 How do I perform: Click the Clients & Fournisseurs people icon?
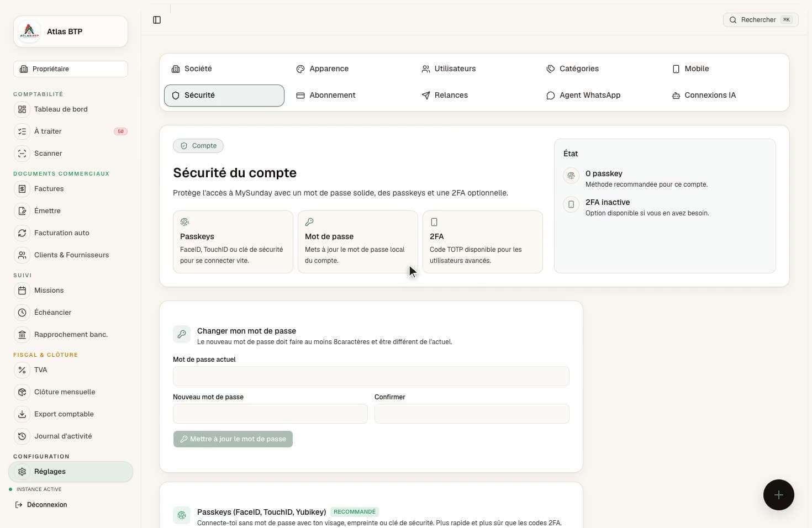[22, 255]
